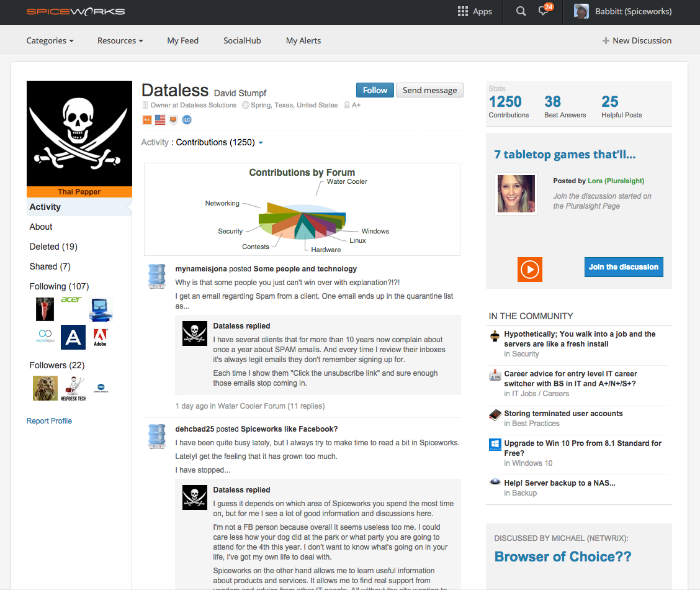Click Lora's photo thumbnail
Image resolution: width=700 pixels, height=590 pixels.
(x=516, y=194)
